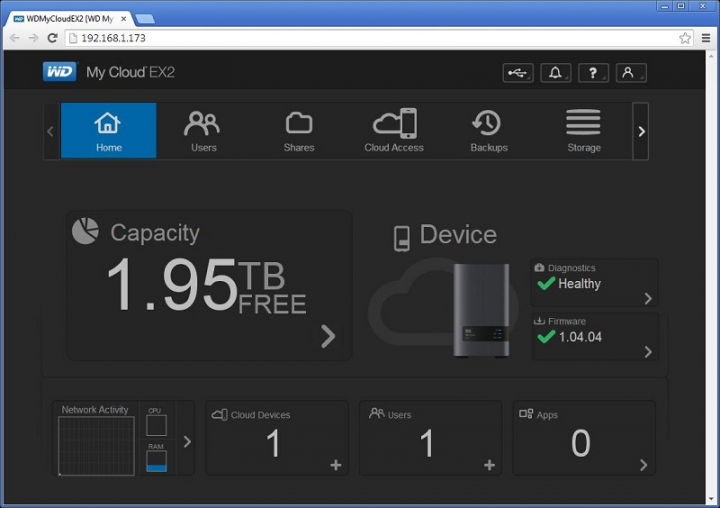Open the USB devices icon in header
The width and height of the screenshot is (720, 508).
click(x=518, y=73)
